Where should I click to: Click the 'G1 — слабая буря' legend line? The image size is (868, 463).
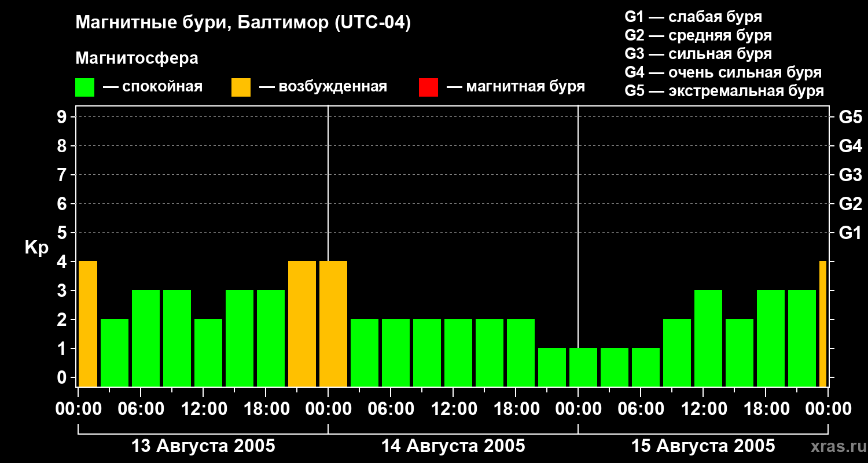click(693, 17)
